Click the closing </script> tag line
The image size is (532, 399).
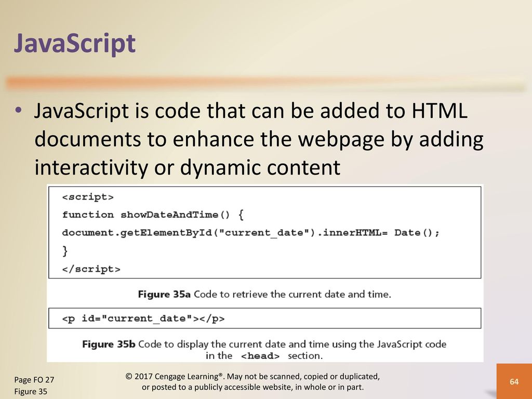[91, 270]
